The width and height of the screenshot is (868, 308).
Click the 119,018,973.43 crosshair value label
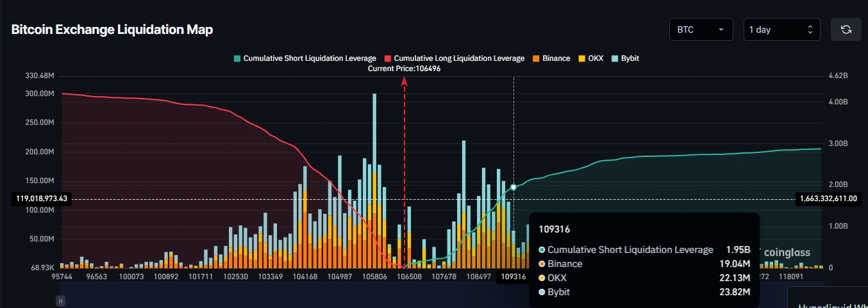41,199
